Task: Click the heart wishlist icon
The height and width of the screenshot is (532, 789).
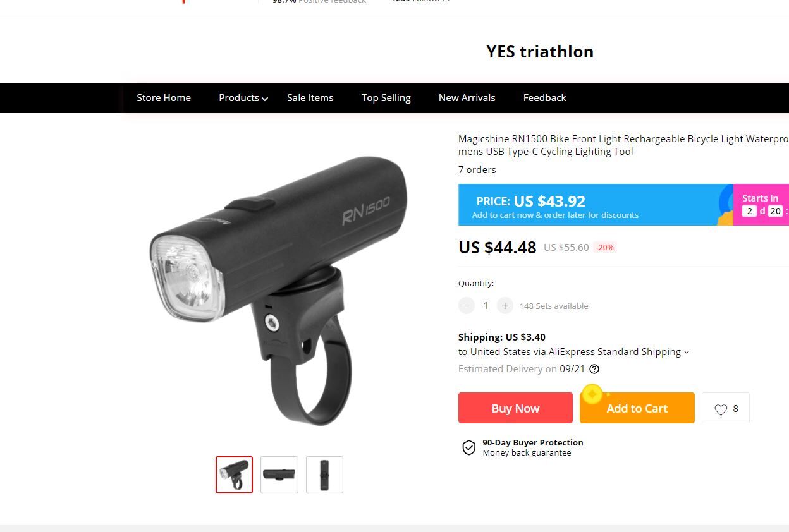Action: pos(721,409)
